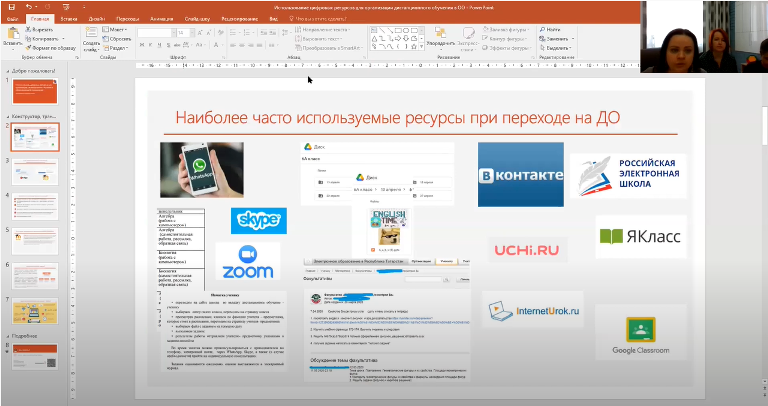Image resolution: width=768 pixels, height=406 pixels.
Task: Undo the last action
Action: (x=28, y=7)
